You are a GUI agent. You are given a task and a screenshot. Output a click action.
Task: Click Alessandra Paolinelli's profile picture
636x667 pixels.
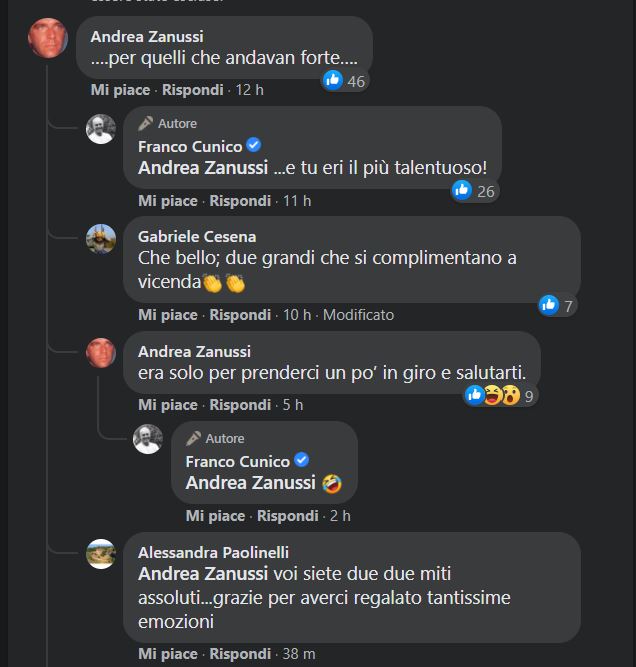point(101,554)
